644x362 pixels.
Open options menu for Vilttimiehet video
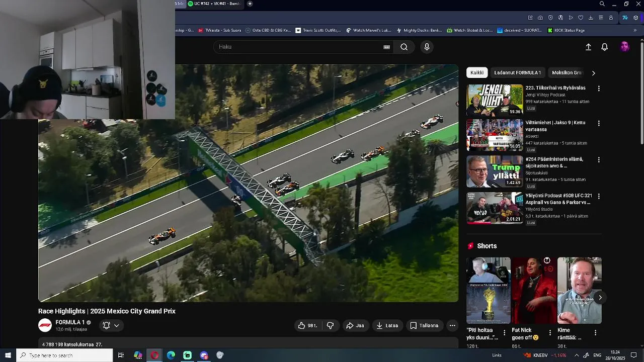coord(599,123)
